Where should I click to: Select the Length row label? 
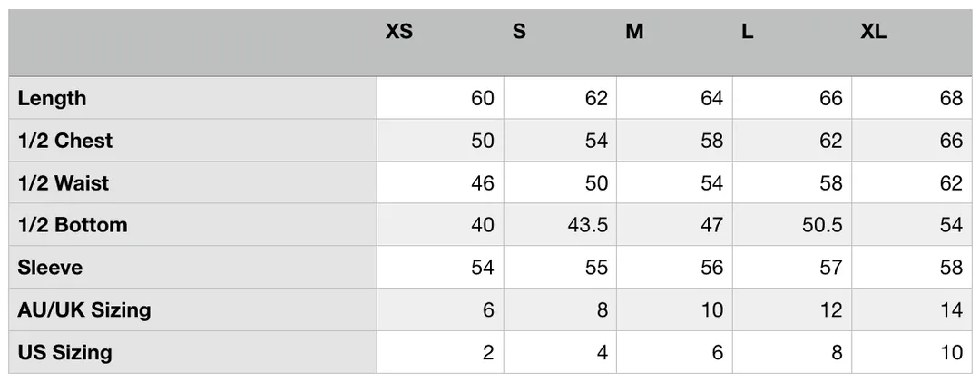52,98
